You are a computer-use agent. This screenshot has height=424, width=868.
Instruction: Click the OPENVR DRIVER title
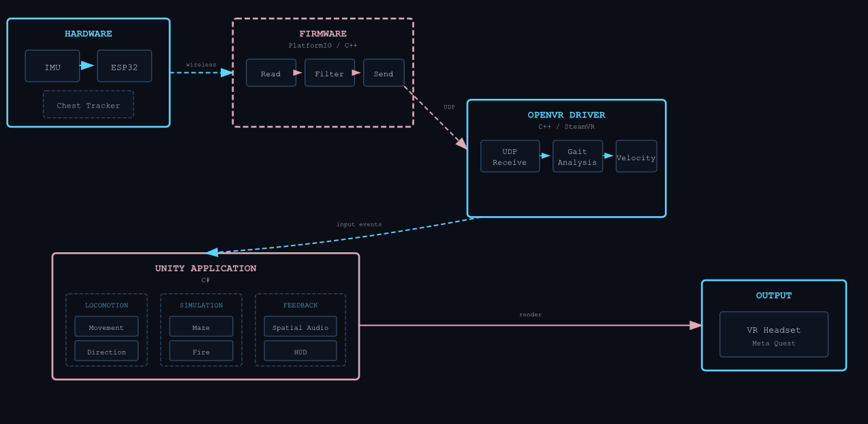click(566, 115)
